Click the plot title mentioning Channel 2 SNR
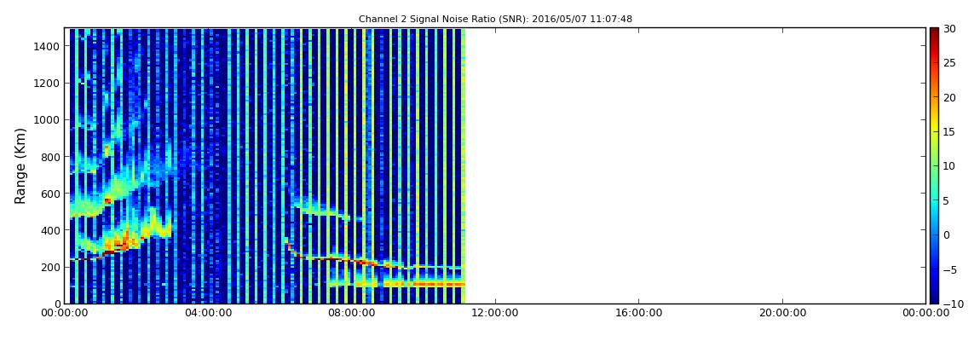Screen dimensions: 980x347 point(495,20)
